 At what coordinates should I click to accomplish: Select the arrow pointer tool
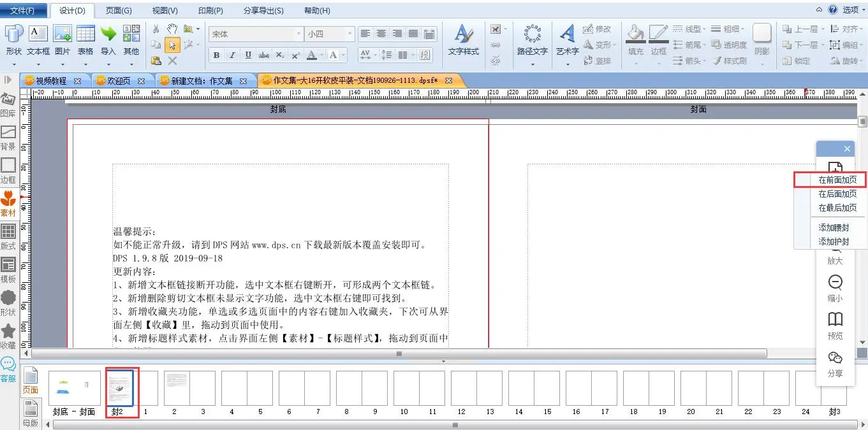pos(172,45)
